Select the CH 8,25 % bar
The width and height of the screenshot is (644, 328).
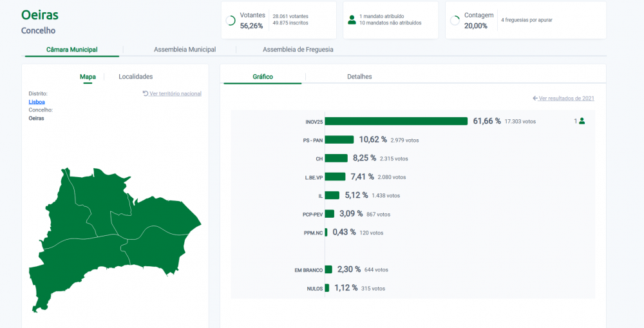[336, 159]
